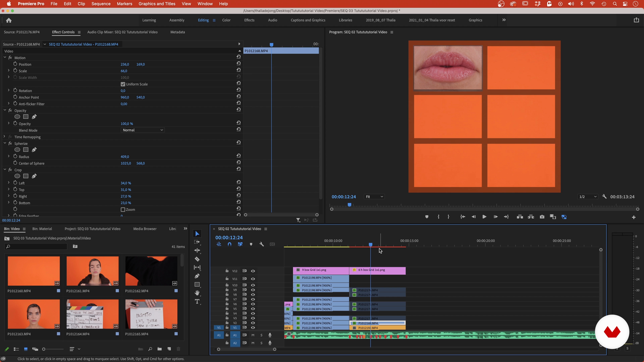
Task: Solo audio track A2
Action: [x=261, y=343]
